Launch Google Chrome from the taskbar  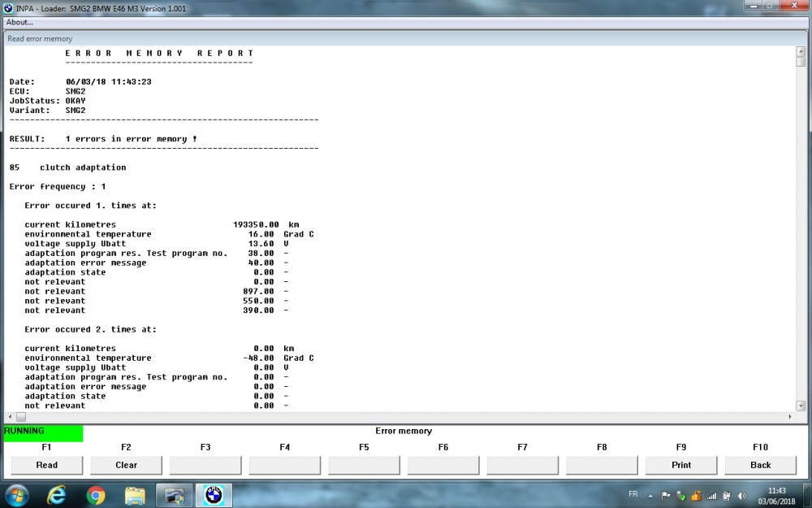coord(96,496)
